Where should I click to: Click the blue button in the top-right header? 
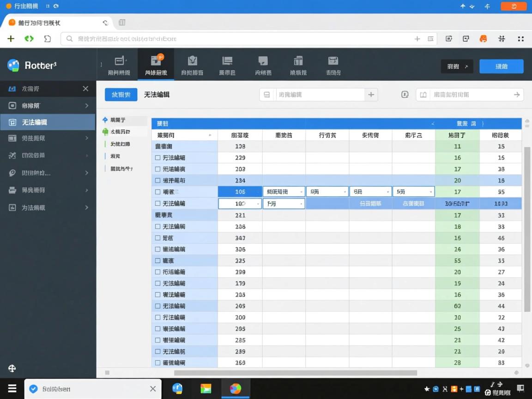501,66
